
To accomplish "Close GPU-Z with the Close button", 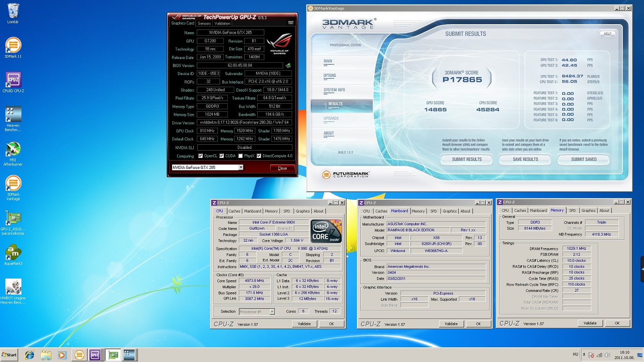I will click(282, 168).
